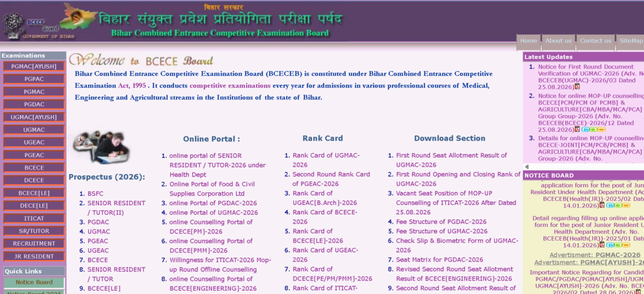The width and height of the screenshot is (644, 294).
Task: Click the students writing exam photo
Action: point(101,147)
